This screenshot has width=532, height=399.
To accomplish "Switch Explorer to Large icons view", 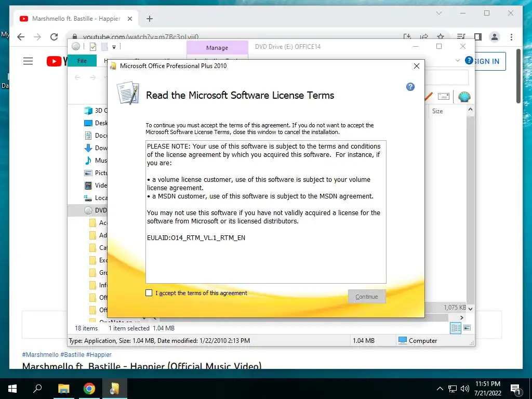I will [x=467, y=328].
